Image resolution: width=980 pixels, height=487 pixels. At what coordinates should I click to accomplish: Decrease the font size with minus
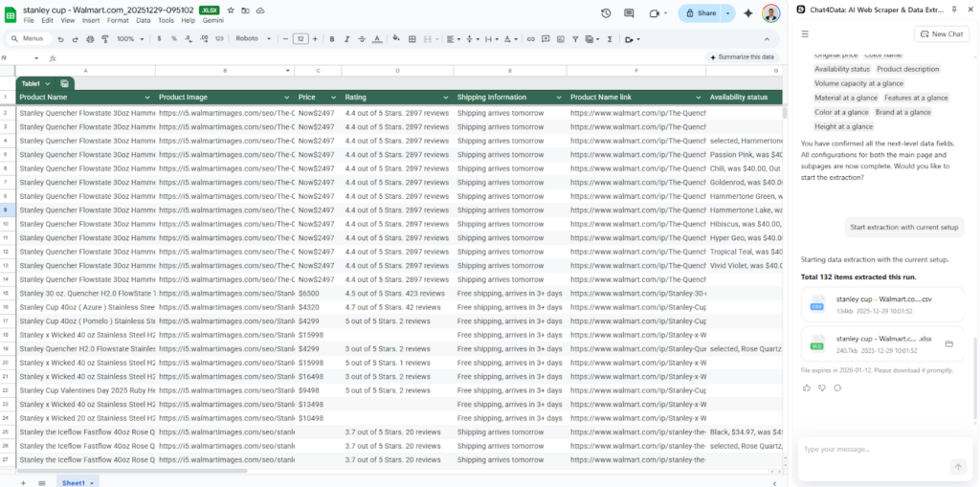tap(285, 39)
